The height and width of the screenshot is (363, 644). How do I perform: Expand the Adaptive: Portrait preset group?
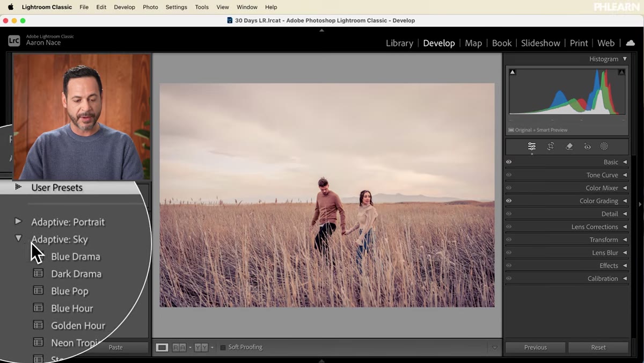(18, 221)
